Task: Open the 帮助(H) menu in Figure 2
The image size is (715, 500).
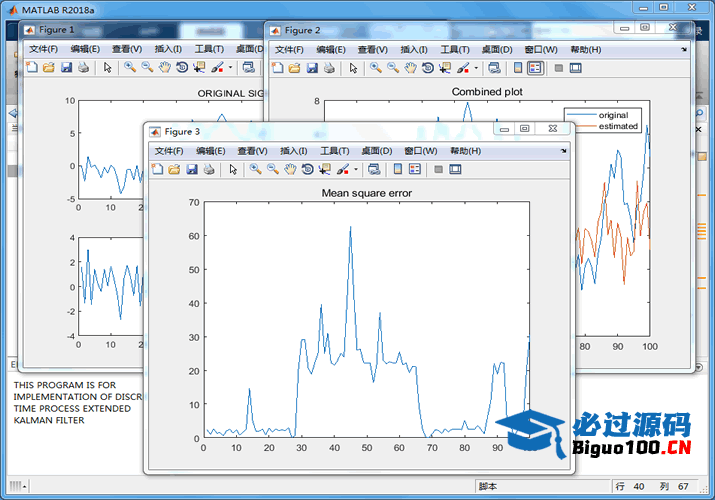Action: tap(585, 49)
